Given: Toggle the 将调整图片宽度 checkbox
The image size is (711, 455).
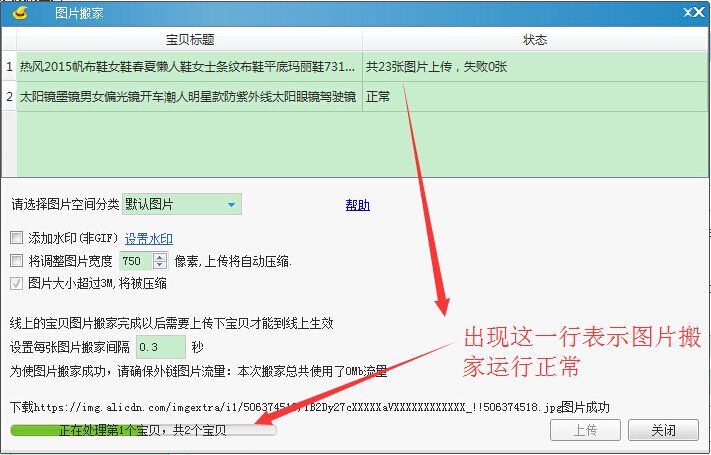Looking at the screenshot, I should pyautogui.click(x=15, y=261).
